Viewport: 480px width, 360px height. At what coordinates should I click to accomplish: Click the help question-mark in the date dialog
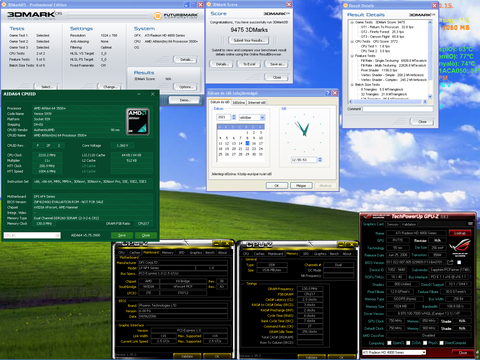[x=328, y=93]
